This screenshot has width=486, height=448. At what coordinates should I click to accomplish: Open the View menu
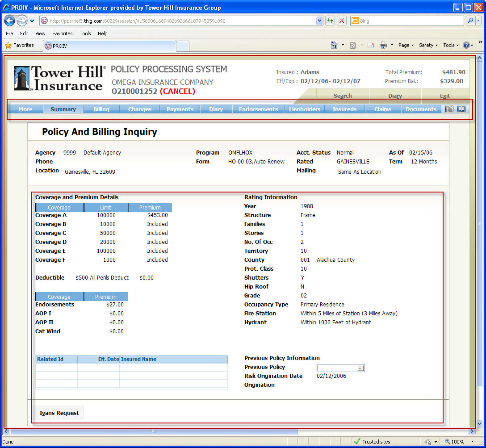point(40,33)
